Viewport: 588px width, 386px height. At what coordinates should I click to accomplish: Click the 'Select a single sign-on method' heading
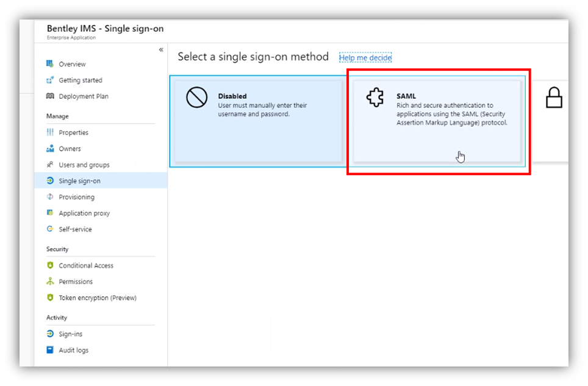pos(253,57)
